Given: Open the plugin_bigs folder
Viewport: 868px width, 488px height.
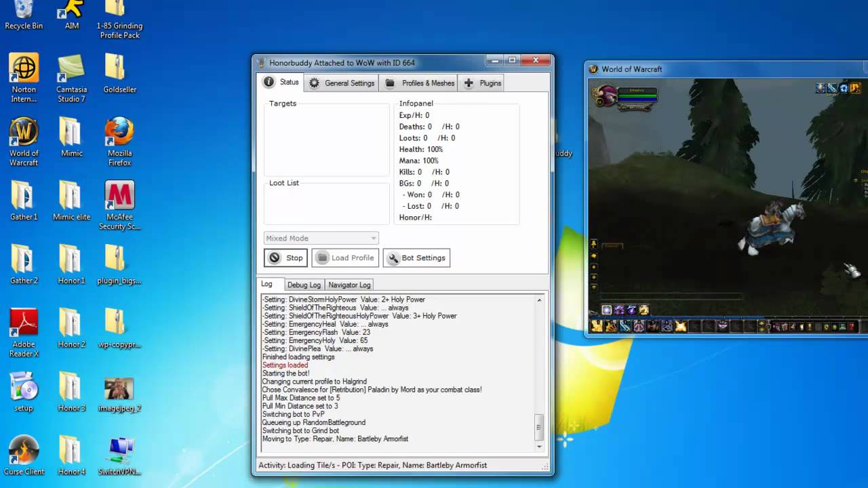Looking at the screenshot, I should (120, 265).
